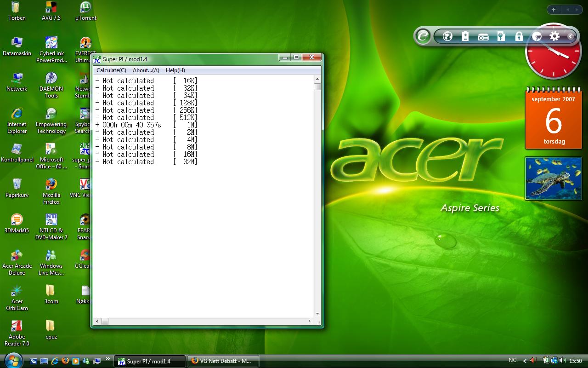Select the Acer OrbiCam desktop icon

[17, 298]
